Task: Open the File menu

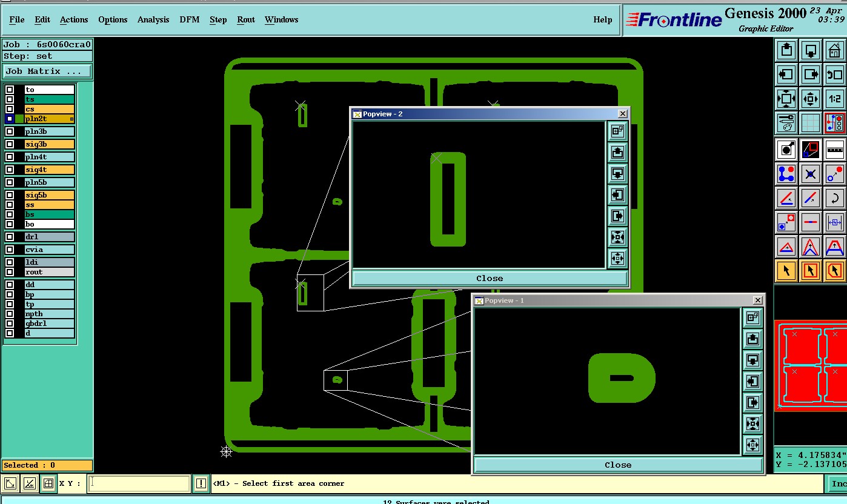Action: pyautogui.click(x=17, y=19)
